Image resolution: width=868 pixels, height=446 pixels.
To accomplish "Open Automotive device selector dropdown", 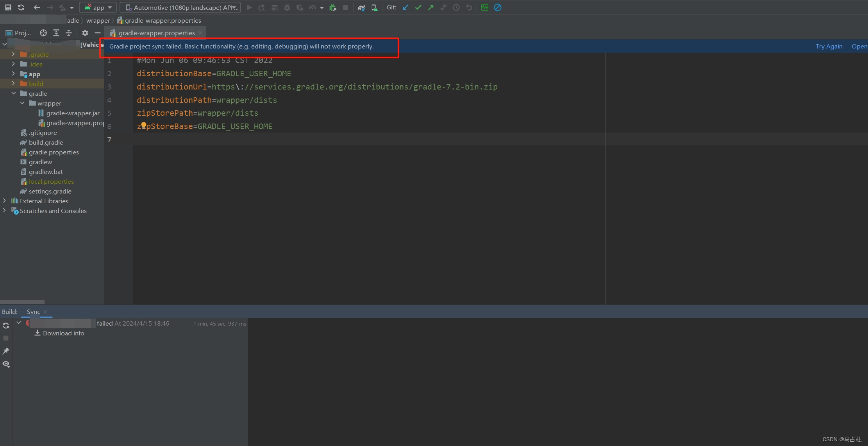I will [x=180, y=7].
